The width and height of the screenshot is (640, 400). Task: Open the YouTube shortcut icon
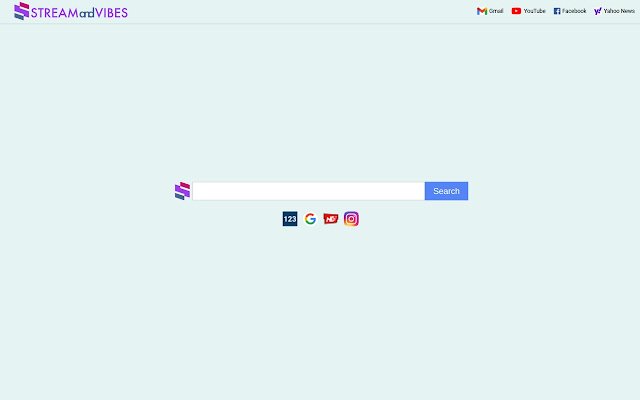[516, 11]
